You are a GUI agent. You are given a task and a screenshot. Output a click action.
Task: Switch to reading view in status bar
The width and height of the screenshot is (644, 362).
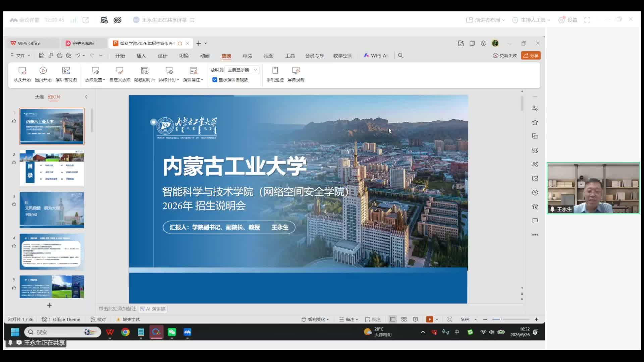(415, 319)
